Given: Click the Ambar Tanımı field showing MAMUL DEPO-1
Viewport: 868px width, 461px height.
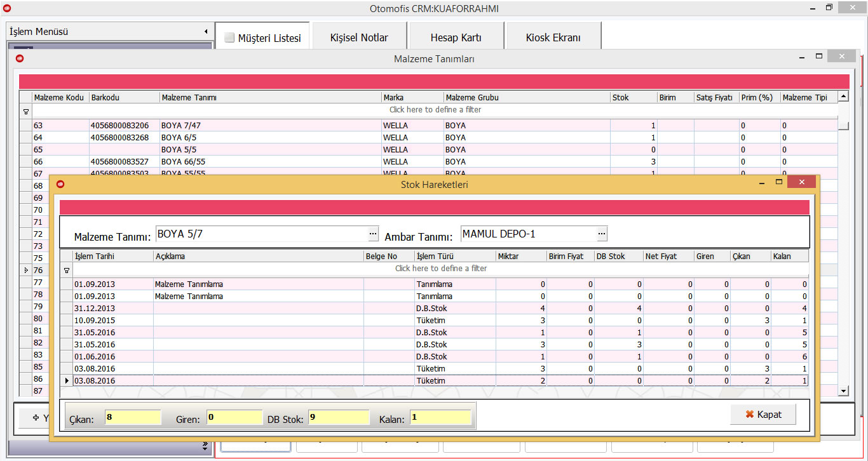Looking at the screenshot, I should coord(528,234).
